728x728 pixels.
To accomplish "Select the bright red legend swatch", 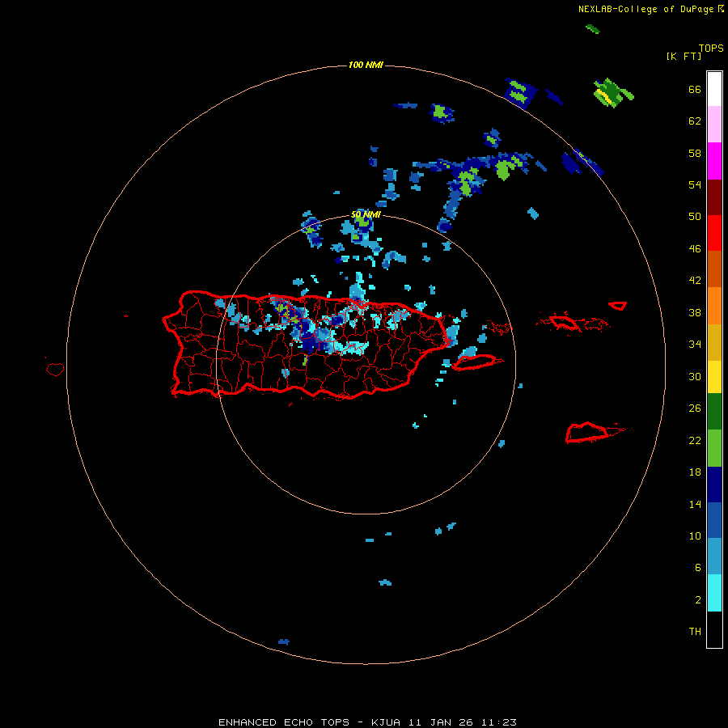I will point(714,233).
